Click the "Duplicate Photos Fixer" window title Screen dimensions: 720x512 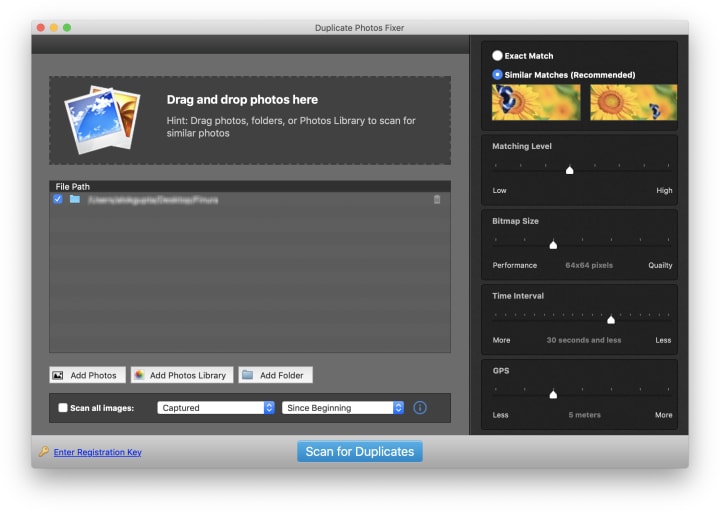pos(360,28)
